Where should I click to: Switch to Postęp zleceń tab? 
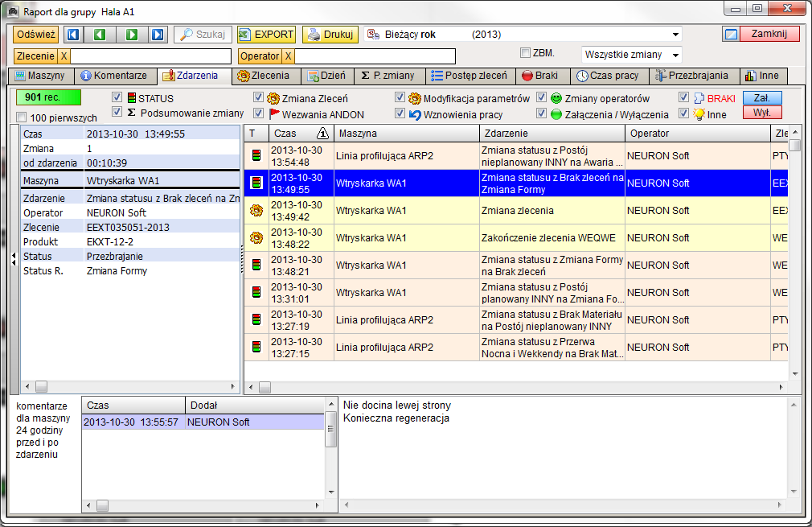tap(470, 76)
